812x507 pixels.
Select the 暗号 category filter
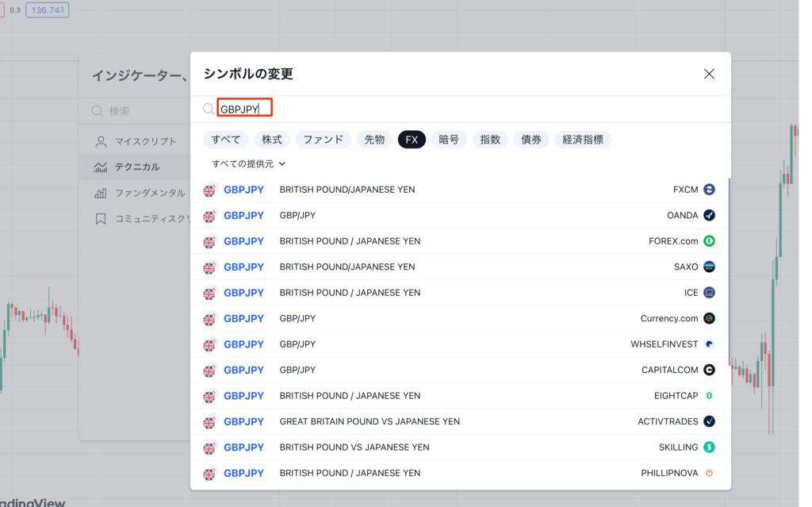pos(449,140)
